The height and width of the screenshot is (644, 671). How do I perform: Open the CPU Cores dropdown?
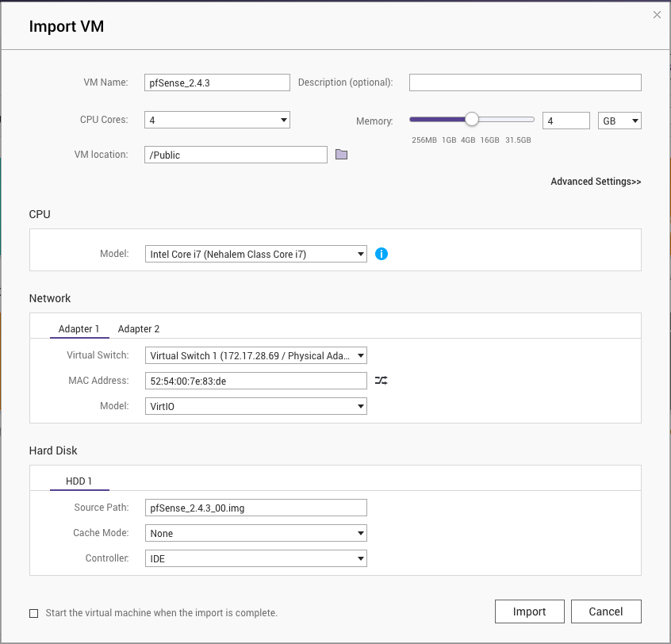click(x=217, y=121)
